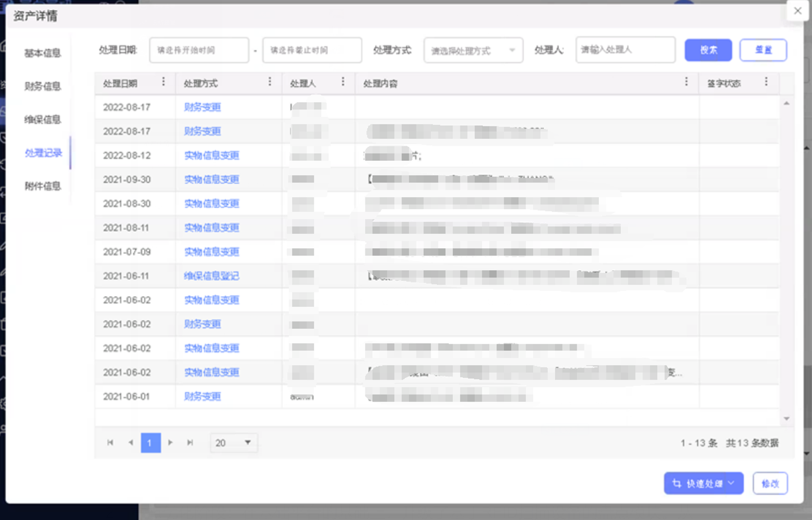
Task: Focus the end date input
Action: pos(312,50)
